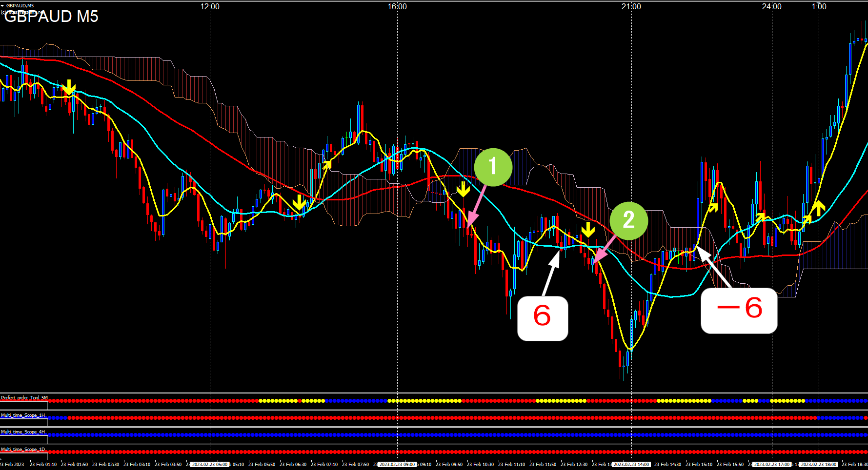Click the 23 Feb 09:50 time axis label
This screenshot has width=868, height=470.
click(449, 465)
